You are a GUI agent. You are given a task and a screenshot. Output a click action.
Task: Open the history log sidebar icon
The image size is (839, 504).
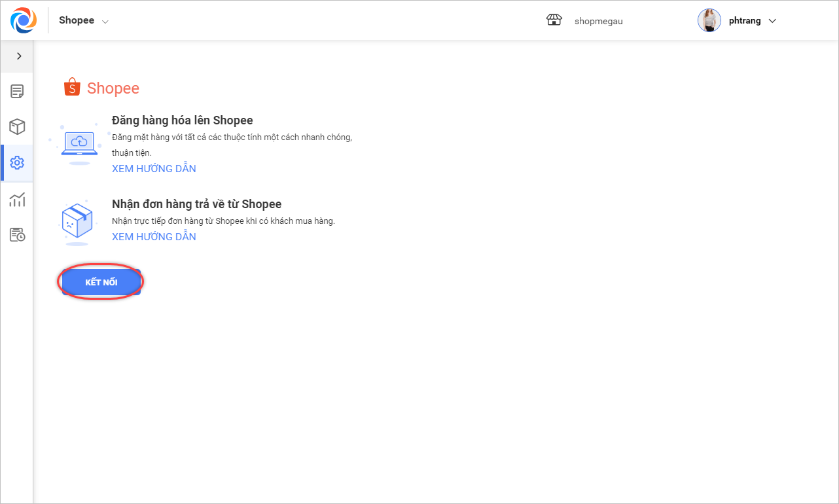17,234
